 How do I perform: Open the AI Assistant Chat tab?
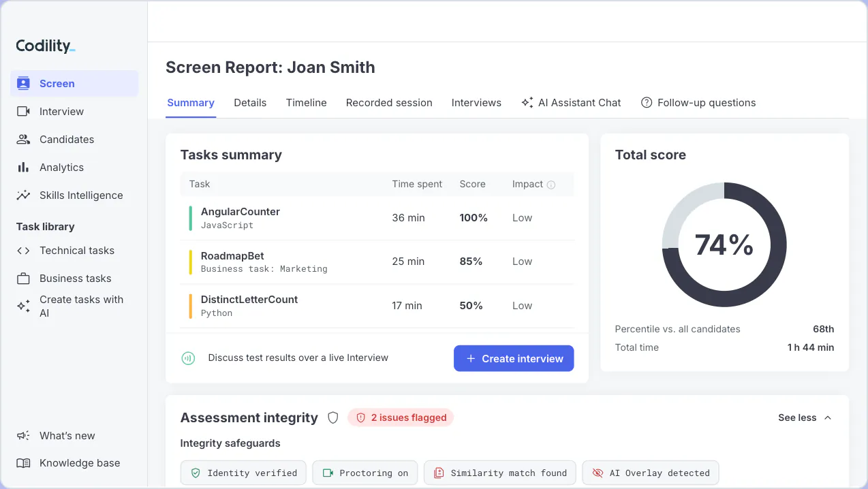(x=571, y=103)
